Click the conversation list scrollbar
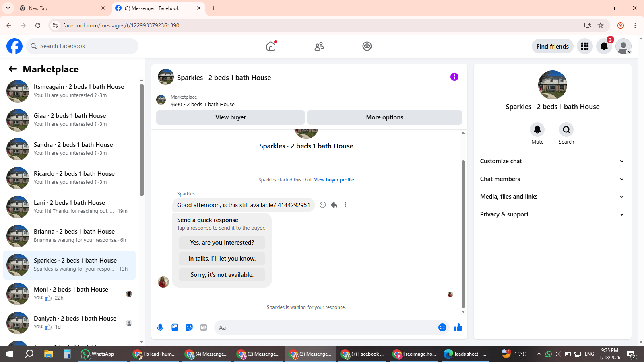 (142, 140)
